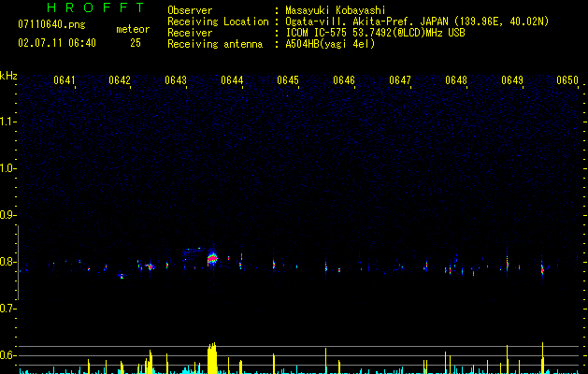Click the meteor label
588x374 pixels.
coord(133,29)
